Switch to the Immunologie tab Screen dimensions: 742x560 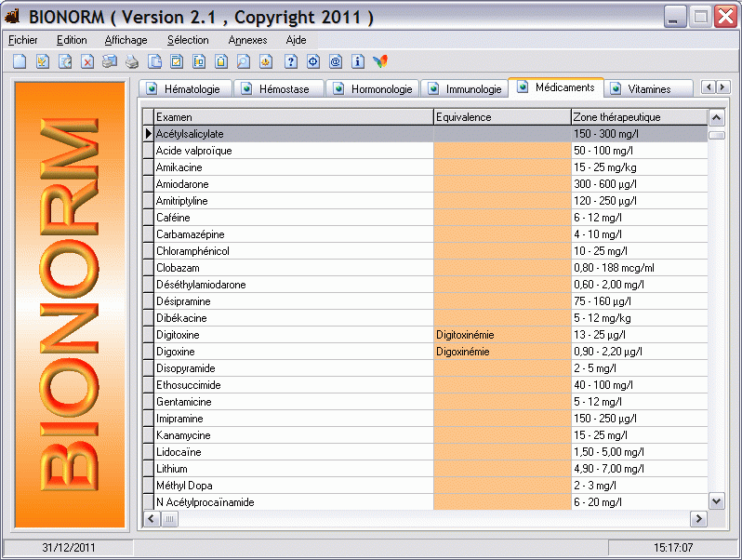(x=464, y=89)
